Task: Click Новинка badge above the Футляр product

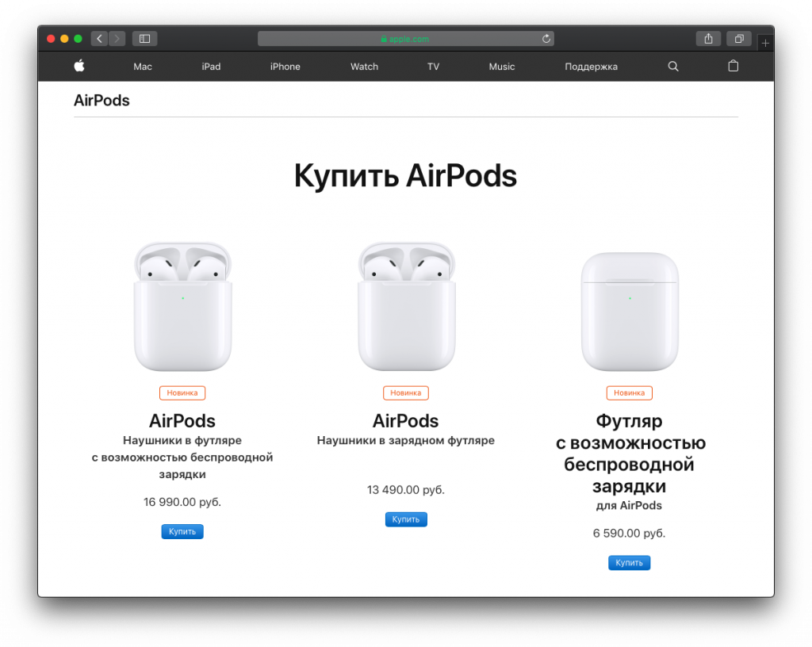Action: [x=629, y=392]
